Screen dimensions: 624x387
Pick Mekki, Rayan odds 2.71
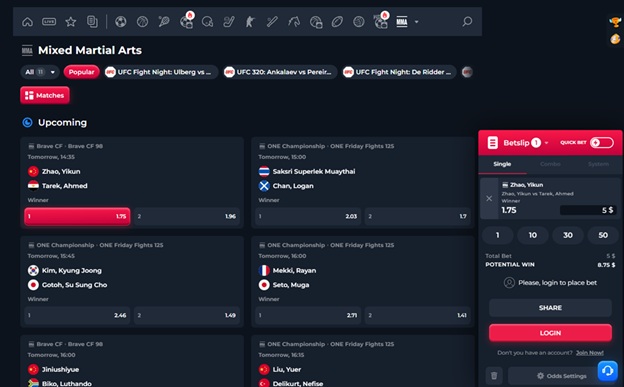pyautogui.click(x=308, y=315)
